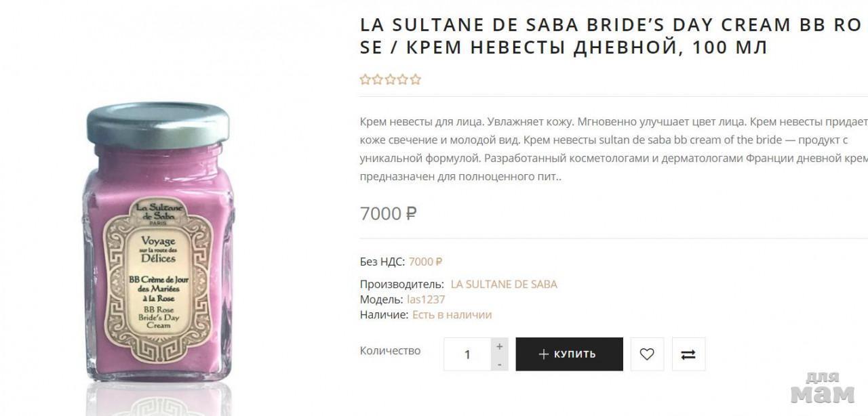
Task: Open LA SULTANE DE SABA manufacturer link
Action: point(504,284)
